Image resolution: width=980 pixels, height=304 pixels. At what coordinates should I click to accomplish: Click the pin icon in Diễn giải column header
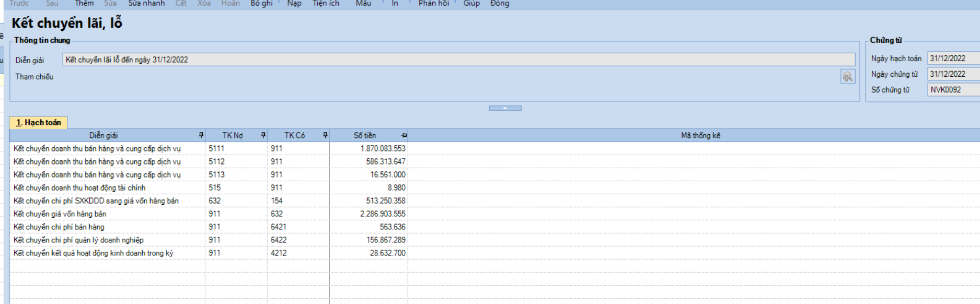tap(201, 135)
